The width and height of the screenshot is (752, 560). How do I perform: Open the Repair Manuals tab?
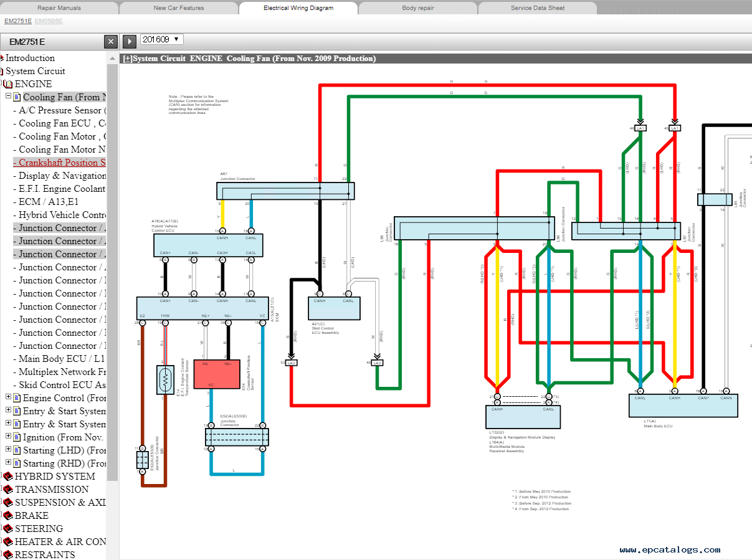(59, 8)
